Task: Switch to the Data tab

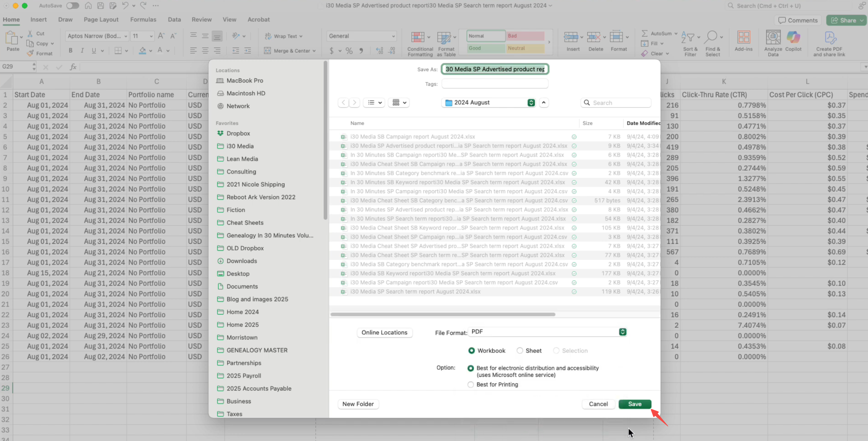Action: 174,19
